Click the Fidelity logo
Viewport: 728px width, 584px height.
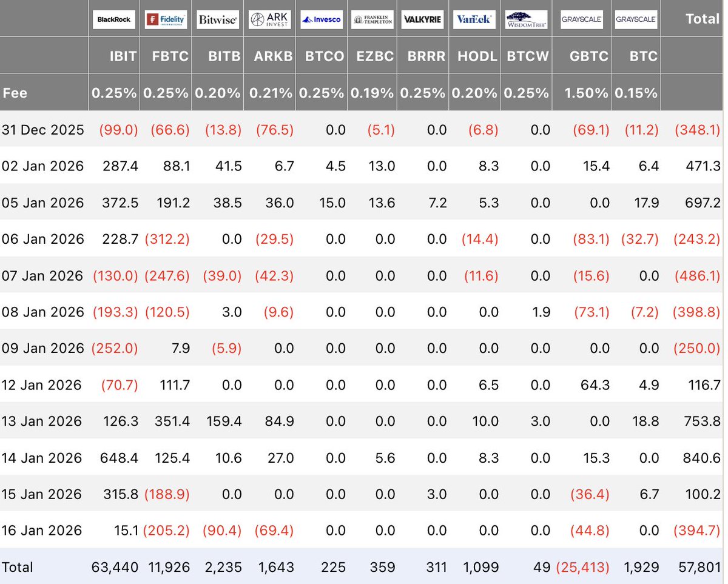[x=166, y=19]
